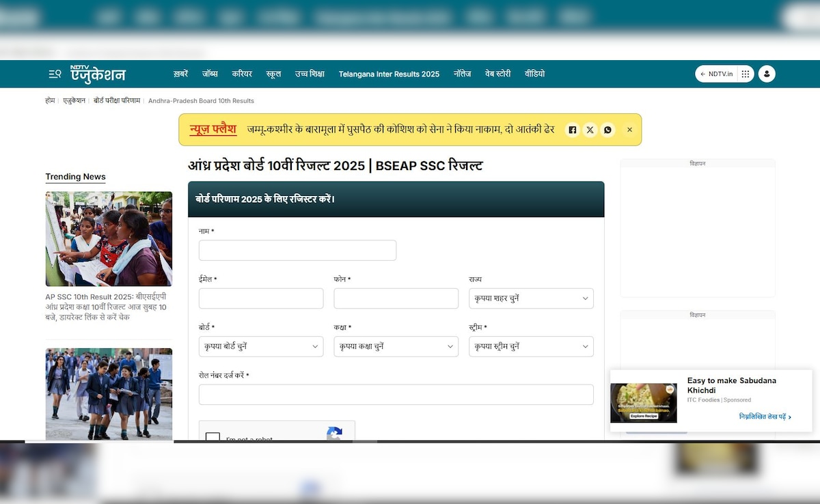
Task: Open the जॉब्स menu item
Action: [210, 74]
